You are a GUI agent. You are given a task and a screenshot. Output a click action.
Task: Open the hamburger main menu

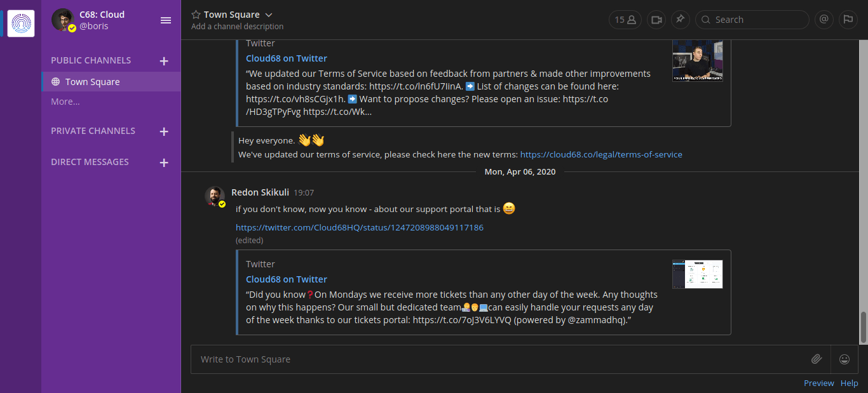click(x=166, y=20)
